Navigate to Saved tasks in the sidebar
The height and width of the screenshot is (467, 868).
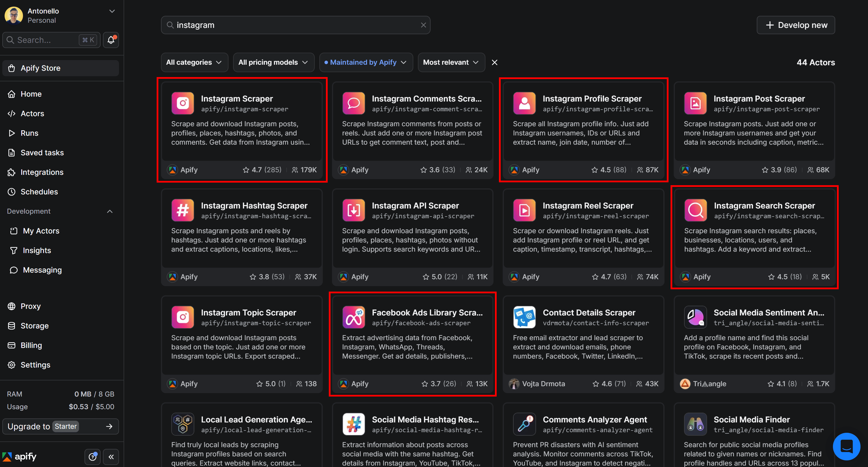click(x=42, y=152)
